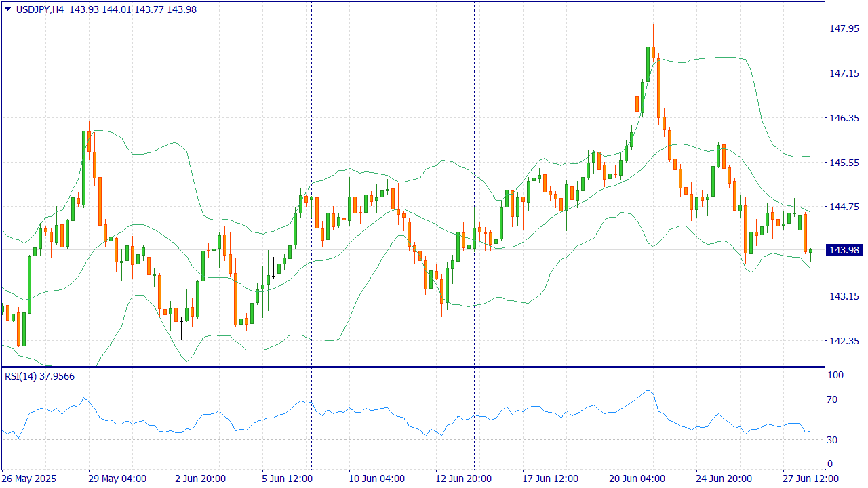The image size is (868, 488).
Task: Click the 2 Jun 20:00 time label
Action: 201,479
